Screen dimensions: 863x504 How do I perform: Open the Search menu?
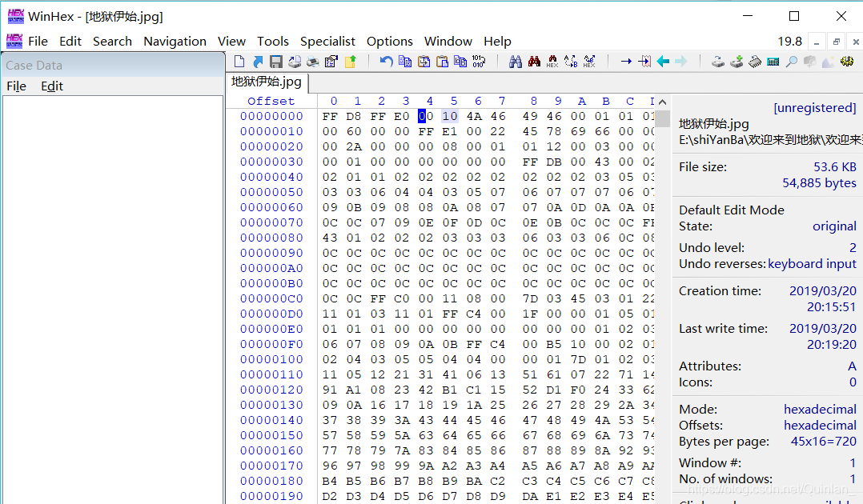pyautogui.click(x=112, y=42)
